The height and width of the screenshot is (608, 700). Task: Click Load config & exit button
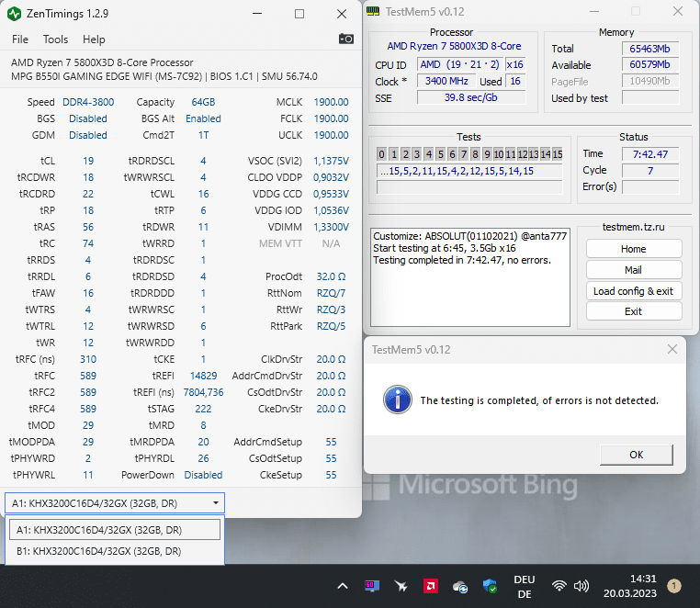634,291
